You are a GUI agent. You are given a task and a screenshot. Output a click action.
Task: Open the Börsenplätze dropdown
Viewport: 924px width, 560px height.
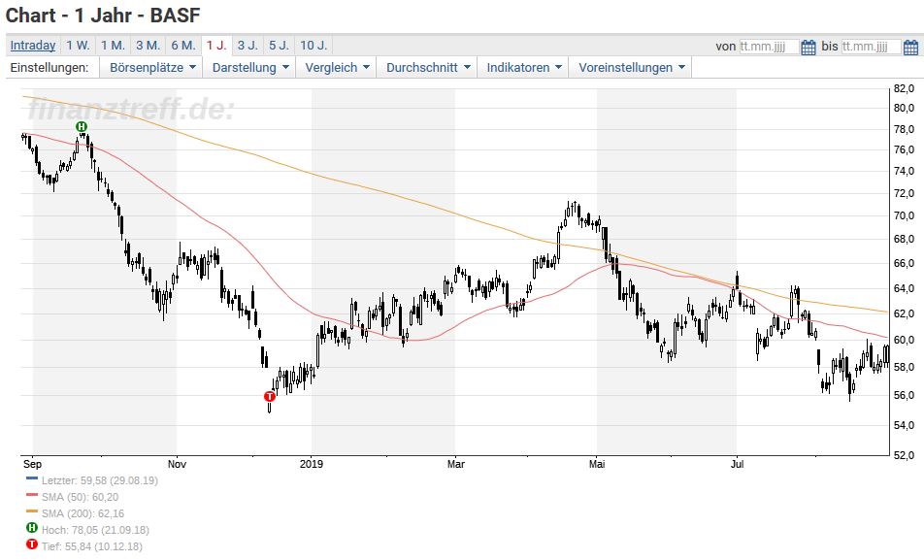coord(151,67)
